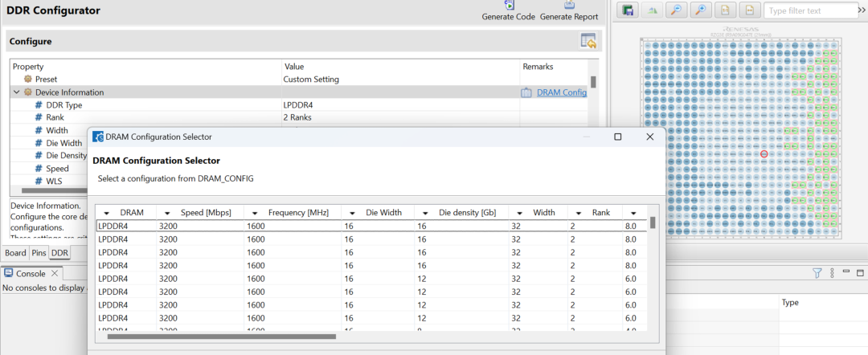This screenshot has width=868, height=355.
Task: Close the DRAM Configuration Selector dialog
Action: coord(650,137)
